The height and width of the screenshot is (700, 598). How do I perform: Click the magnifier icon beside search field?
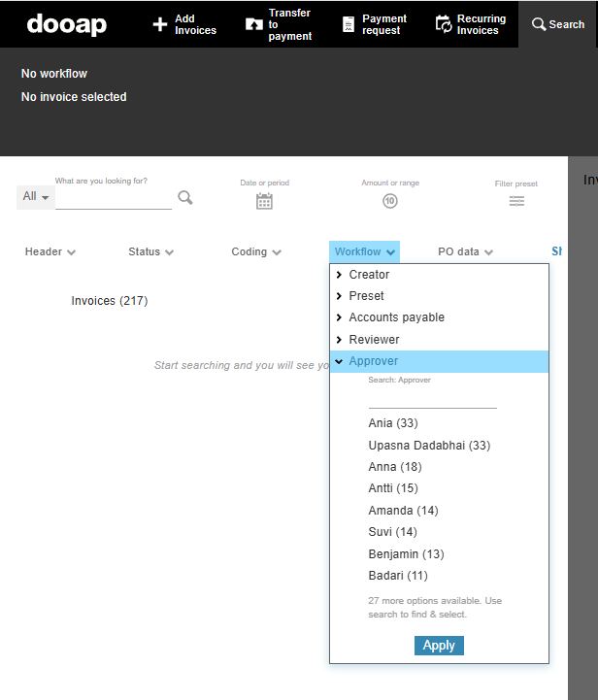185,197
